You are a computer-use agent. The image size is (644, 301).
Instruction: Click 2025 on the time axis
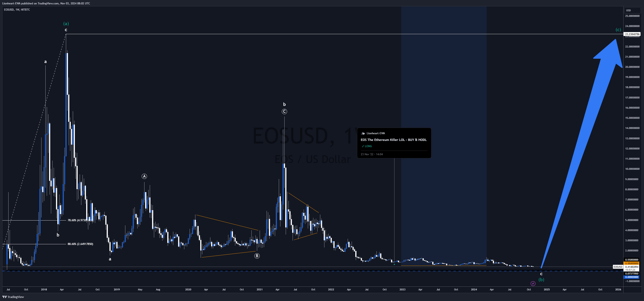pyautogui.click(x=547, y=289)
